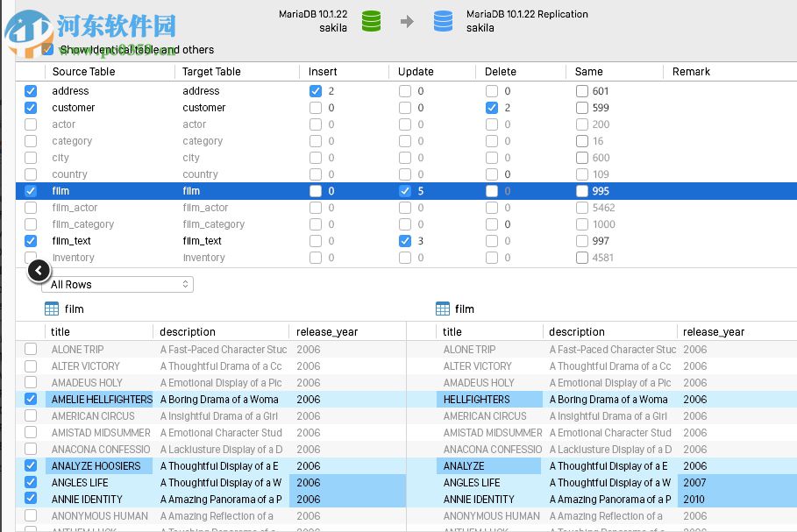Open the All Rows filter dropdown

(120, 284)
